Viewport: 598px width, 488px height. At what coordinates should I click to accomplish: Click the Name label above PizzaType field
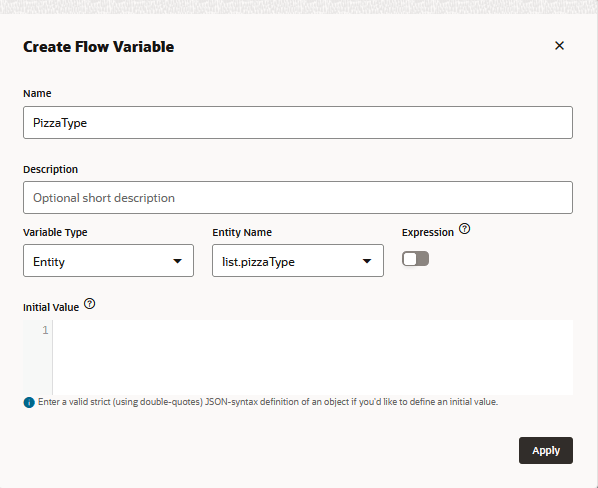tap(37, 93)
